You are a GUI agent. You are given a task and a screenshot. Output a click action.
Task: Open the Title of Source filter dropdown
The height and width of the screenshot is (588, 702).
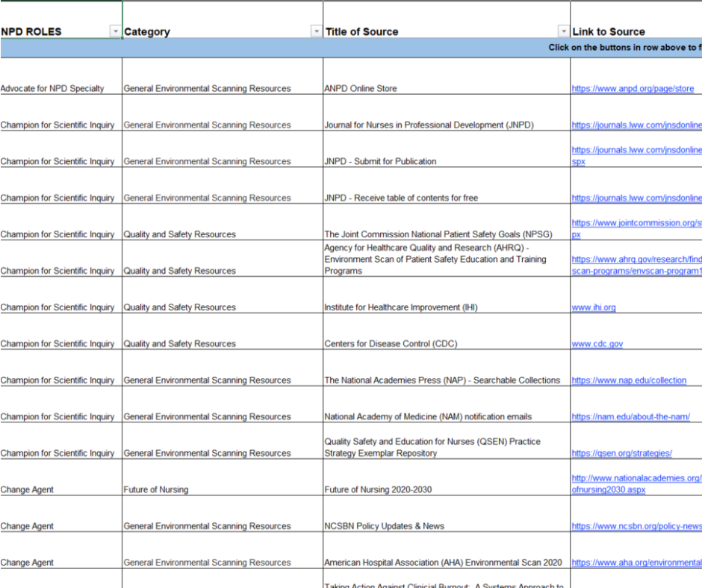point(564,31)
